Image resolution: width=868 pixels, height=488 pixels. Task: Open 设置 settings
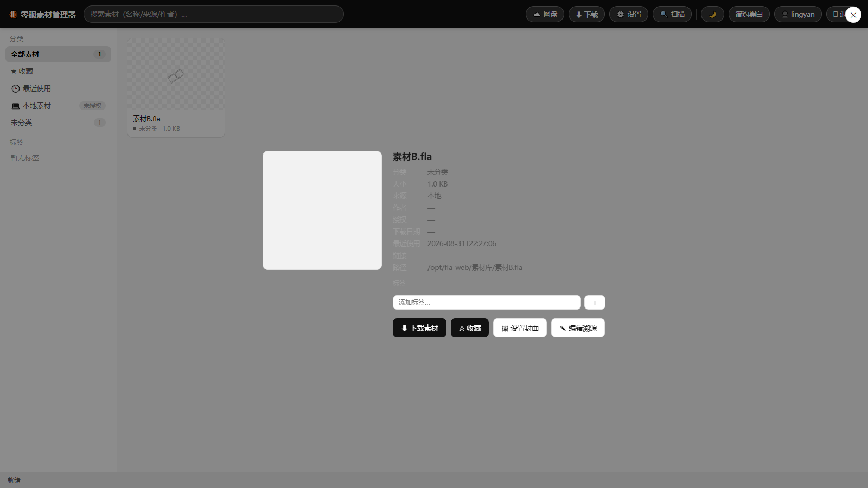pos(629,14)
